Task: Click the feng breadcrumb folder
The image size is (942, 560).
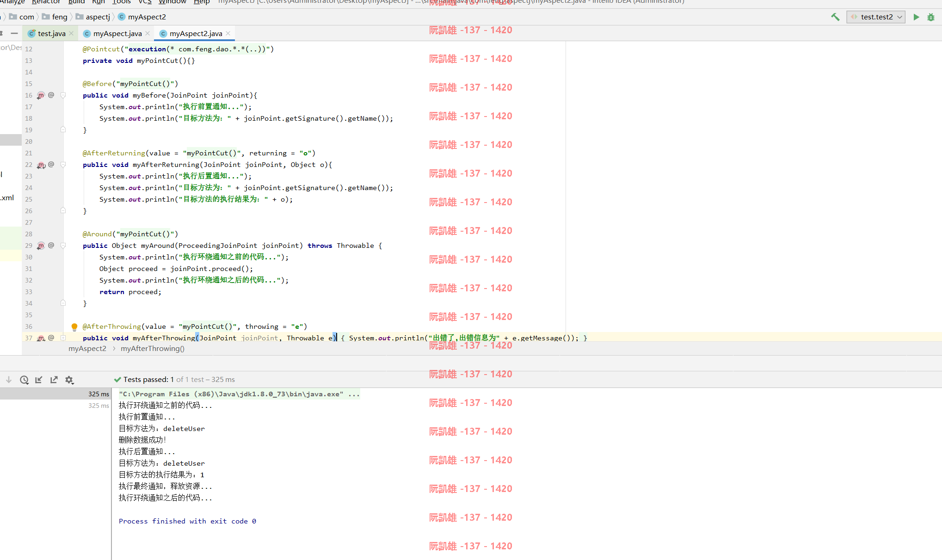Action: tap(55, 17)
